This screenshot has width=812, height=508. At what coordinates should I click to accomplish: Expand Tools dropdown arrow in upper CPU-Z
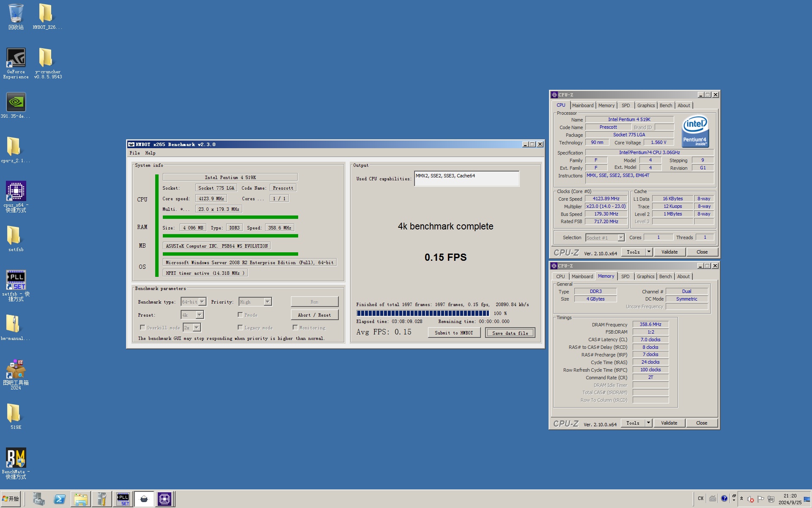point(649,252)
